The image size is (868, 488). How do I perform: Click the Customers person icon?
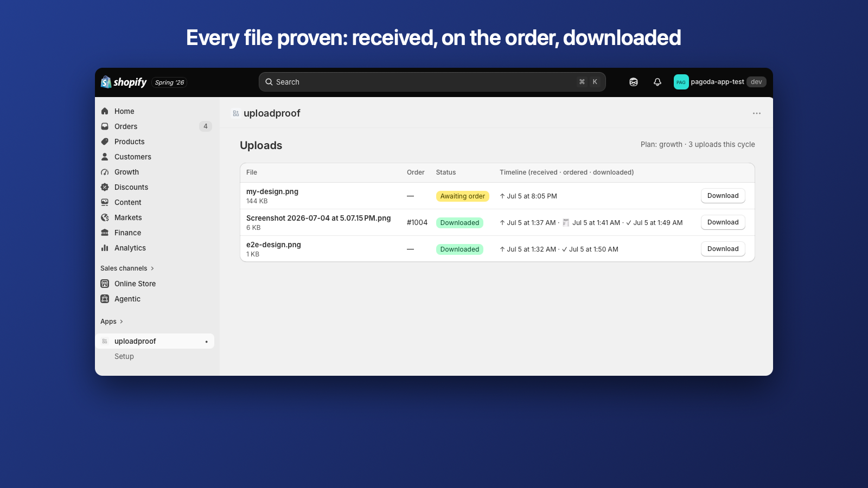tap(105, 157)
